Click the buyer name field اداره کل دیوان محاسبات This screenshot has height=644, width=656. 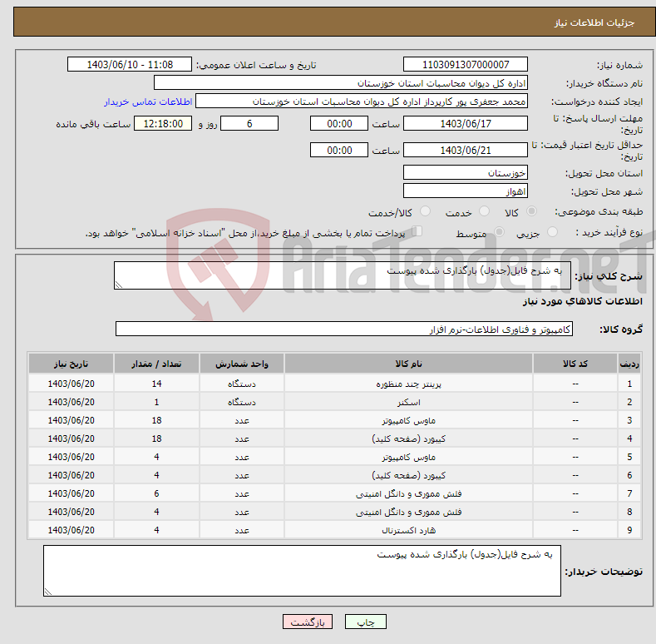click(341, 83)
